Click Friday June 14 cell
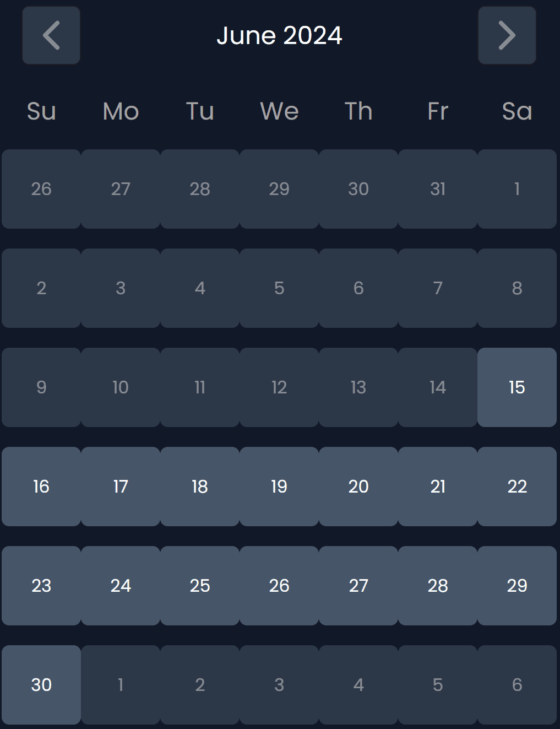This screenshot has width=560, height=729. click(438, 387)
